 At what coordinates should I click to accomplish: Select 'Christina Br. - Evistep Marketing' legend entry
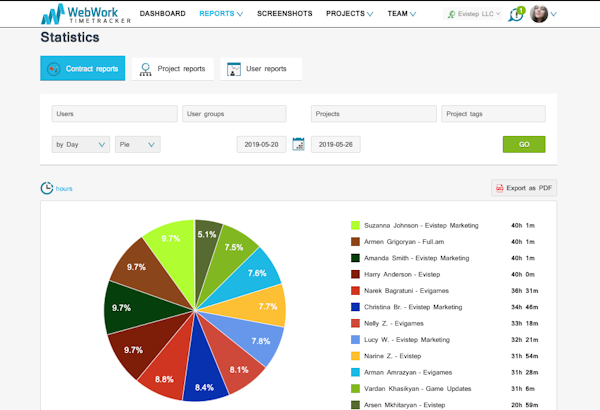(413, 307)
